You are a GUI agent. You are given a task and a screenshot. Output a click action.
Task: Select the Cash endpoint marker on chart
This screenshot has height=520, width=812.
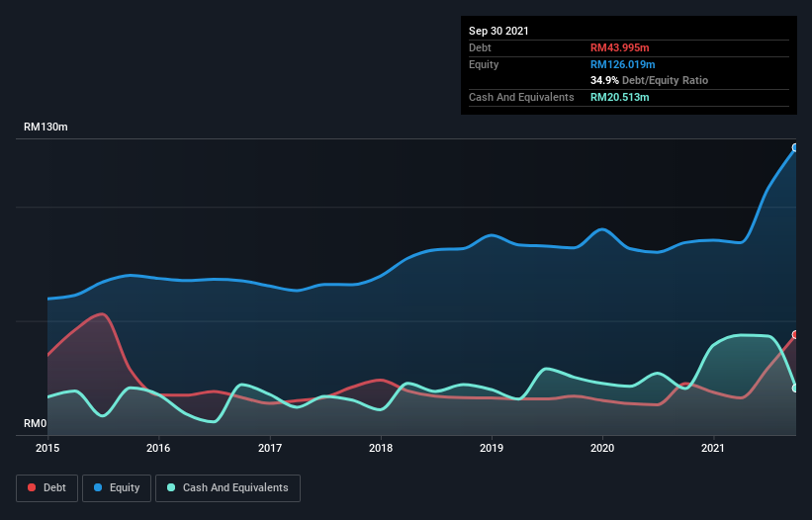pyautogui.click(x=795, y=389)
